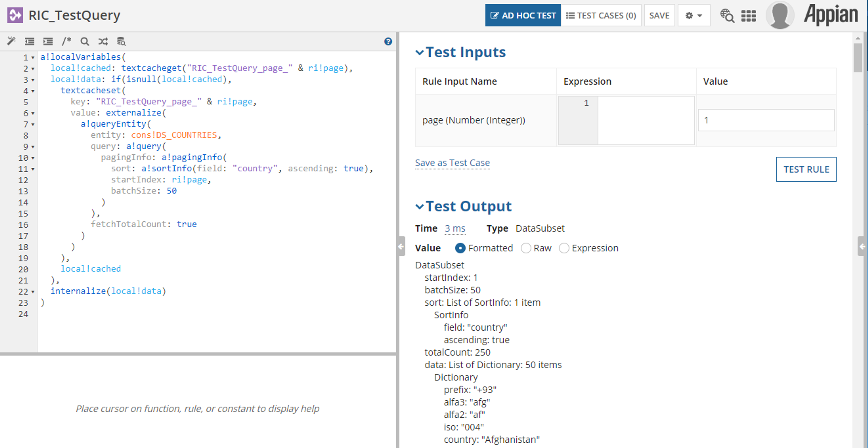The image size is (868, 448).
Task: Click the RIC_TestQuery title text
Action: pyautogui.click(x=74, y=15)
